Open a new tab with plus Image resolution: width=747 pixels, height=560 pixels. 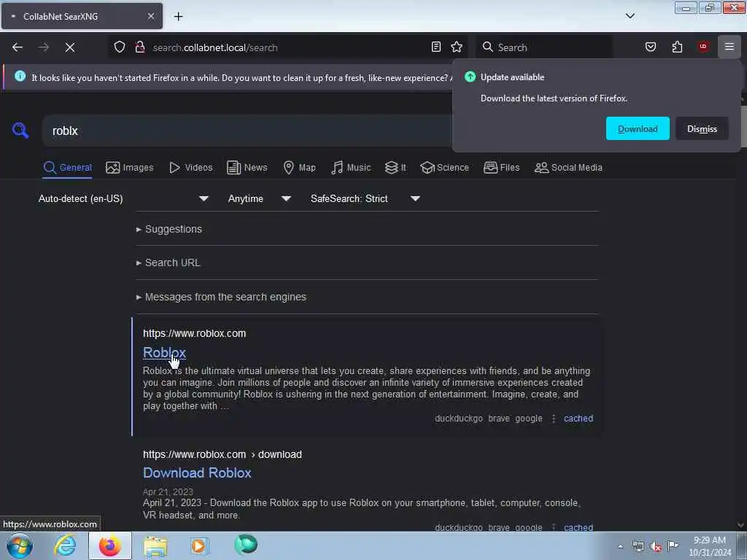(x=178, y=16)
